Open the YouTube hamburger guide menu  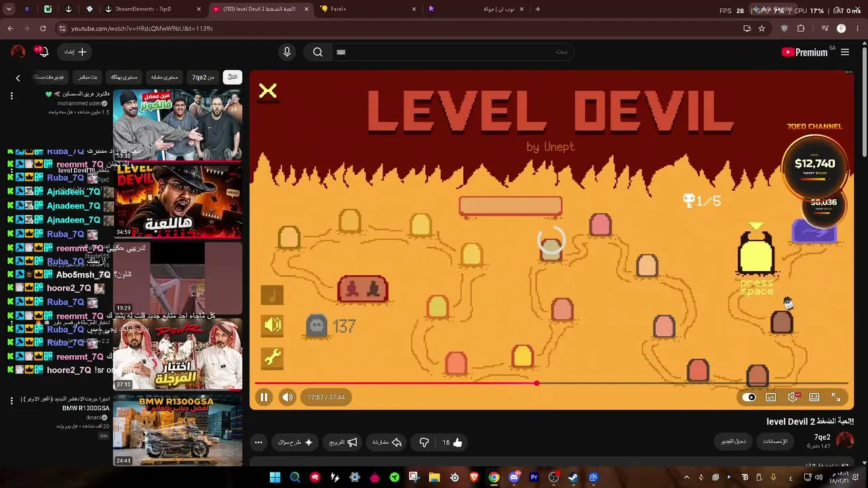[845, 52]
